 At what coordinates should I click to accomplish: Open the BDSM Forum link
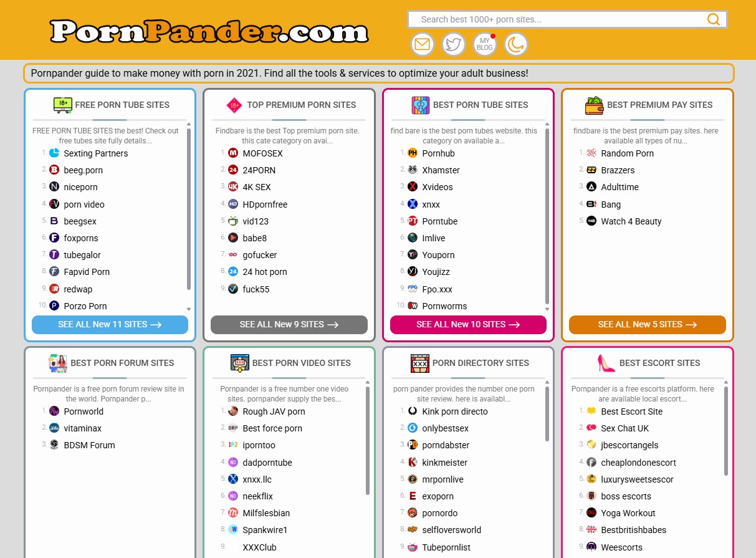click(x=89, y=445)
